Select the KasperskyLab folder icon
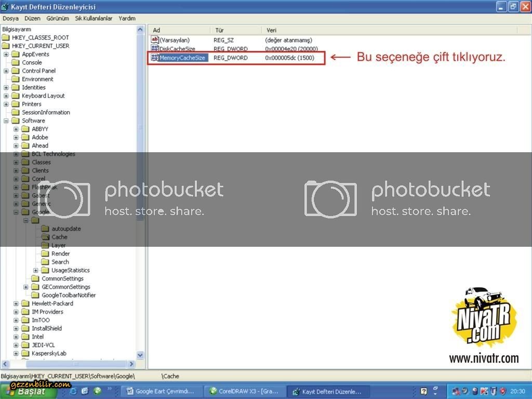532x399 pixels. point(25,353)
